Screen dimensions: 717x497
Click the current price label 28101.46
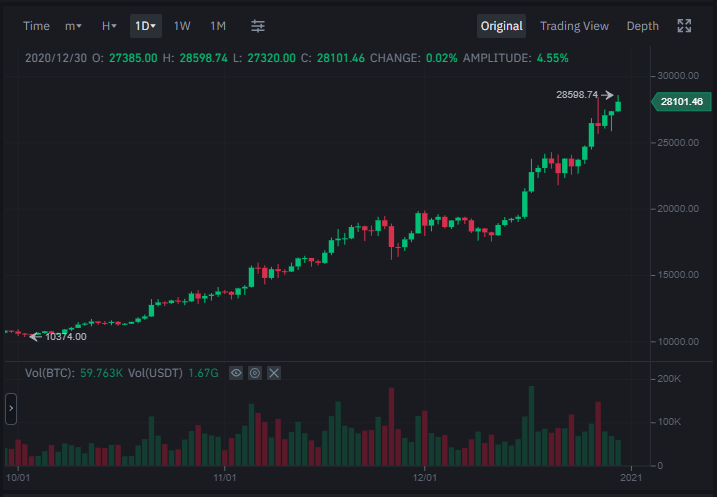pyautogui.click(x=681, y=102)
